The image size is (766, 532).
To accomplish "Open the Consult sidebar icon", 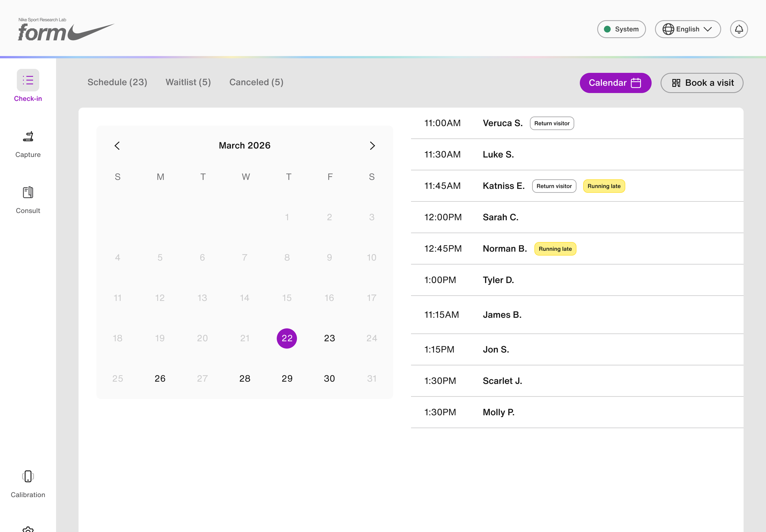I will click(28, 192).
